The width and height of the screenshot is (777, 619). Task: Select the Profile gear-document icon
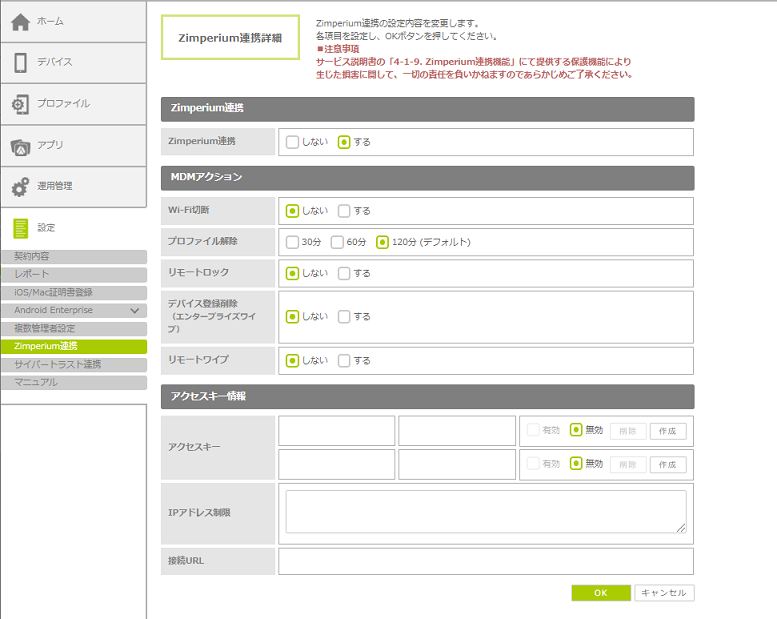pos(20,104)
